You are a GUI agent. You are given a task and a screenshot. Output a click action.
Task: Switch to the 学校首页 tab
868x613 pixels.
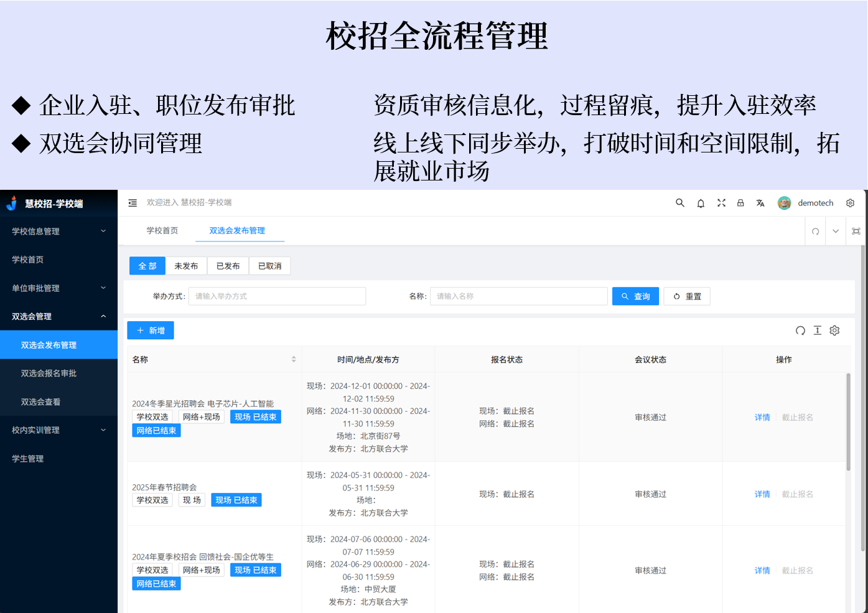(162, 230)
